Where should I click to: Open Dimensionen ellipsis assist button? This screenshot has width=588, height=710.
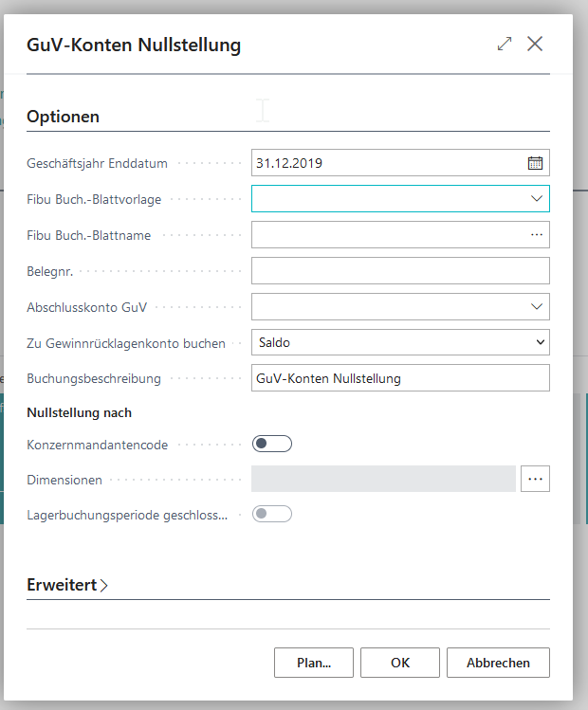[x=536, y=479]
